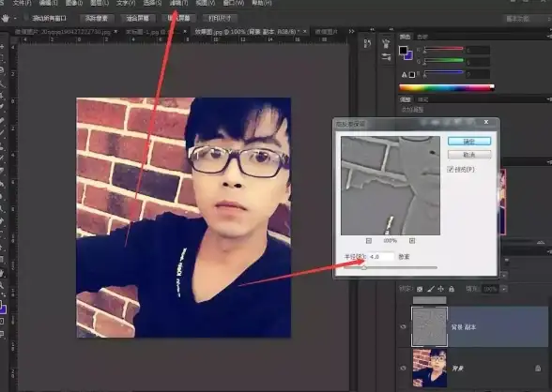Adjust the red R channel slider

point(443,49)
